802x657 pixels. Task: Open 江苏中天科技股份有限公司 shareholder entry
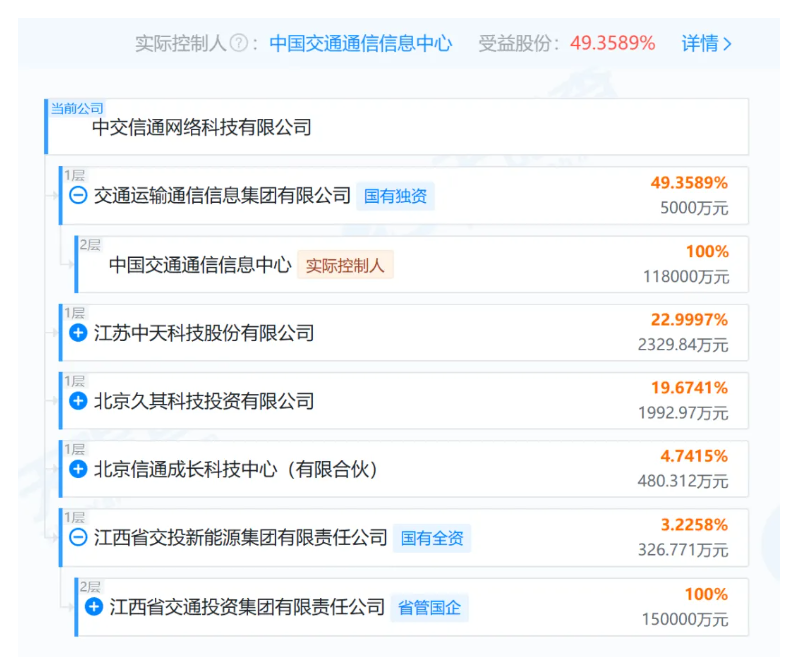204,333
